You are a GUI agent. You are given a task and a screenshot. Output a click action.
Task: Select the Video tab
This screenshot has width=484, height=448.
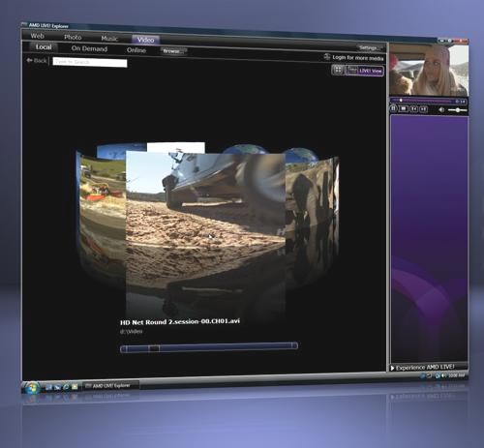(x=145, y=40)
